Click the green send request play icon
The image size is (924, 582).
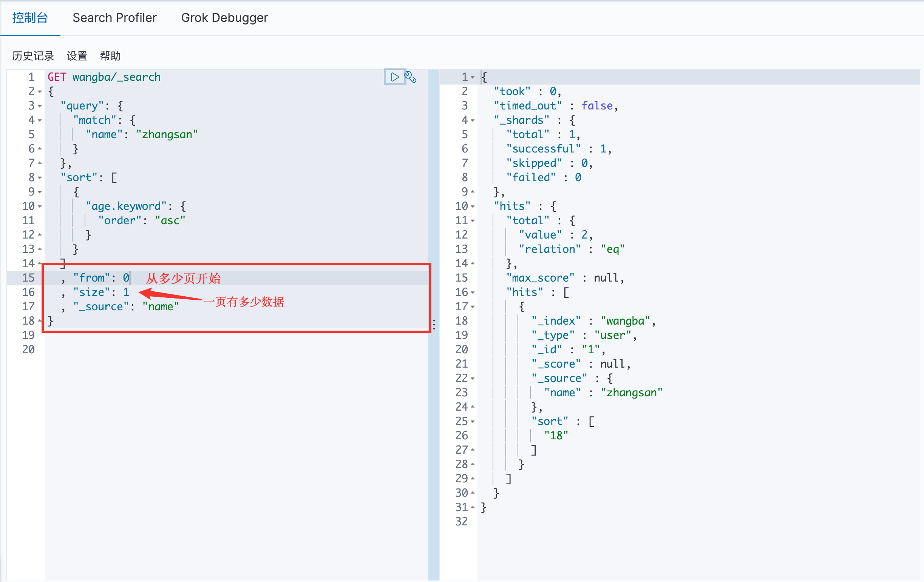coord(394,77)
